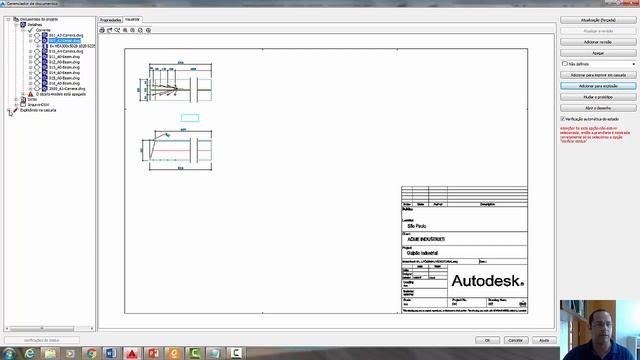640x360 pixels.
Task: Click the Autodesk title block in preview
Action: click(x=464, y=249)
